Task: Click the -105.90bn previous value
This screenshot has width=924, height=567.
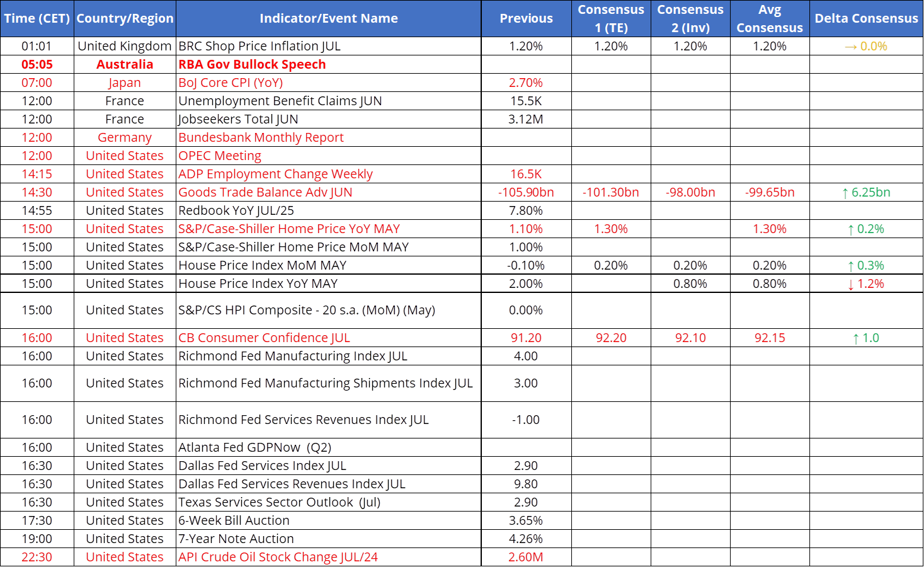Action: pyautogui.click(x=527, y=192)
